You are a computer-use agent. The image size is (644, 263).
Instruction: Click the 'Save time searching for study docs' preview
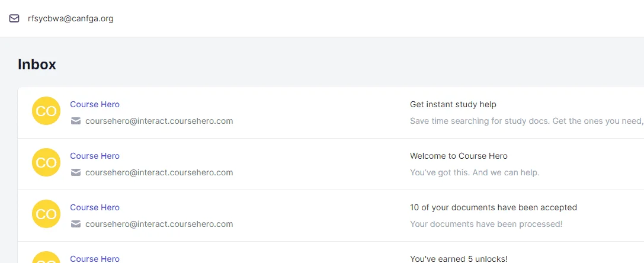pos(527,121)
